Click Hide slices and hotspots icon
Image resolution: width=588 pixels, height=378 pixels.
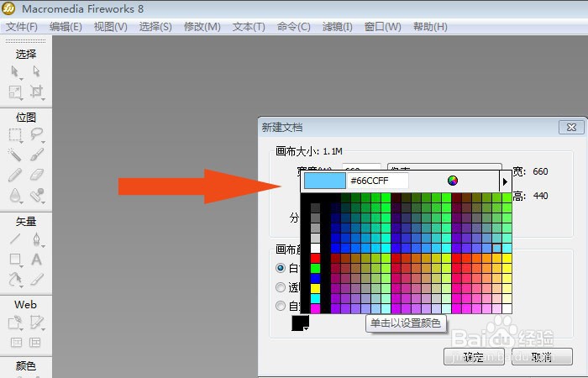[x=16, y=342]
